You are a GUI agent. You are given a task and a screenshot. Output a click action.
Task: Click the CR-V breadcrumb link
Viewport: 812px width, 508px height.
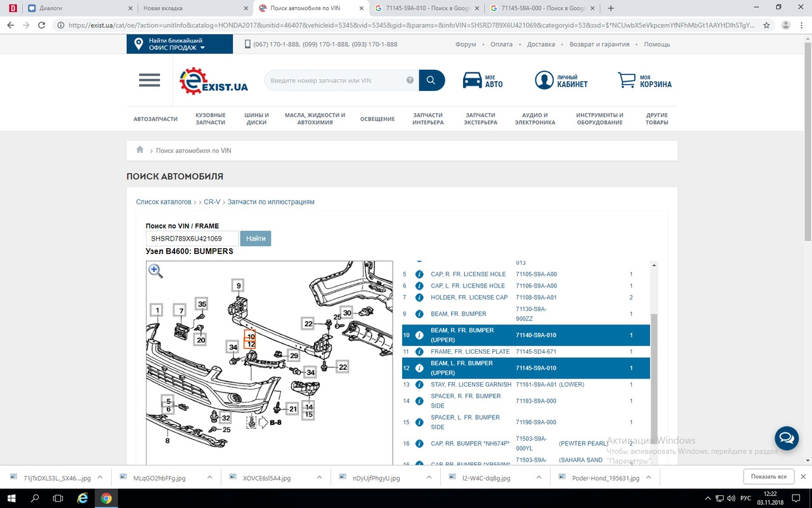[212, 202]
